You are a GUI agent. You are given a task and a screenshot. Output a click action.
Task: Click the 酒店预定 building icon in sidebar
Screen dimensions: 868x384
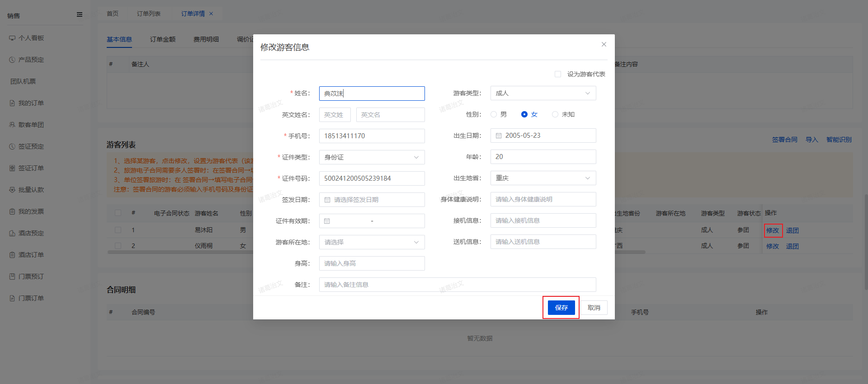coord(12,233)
